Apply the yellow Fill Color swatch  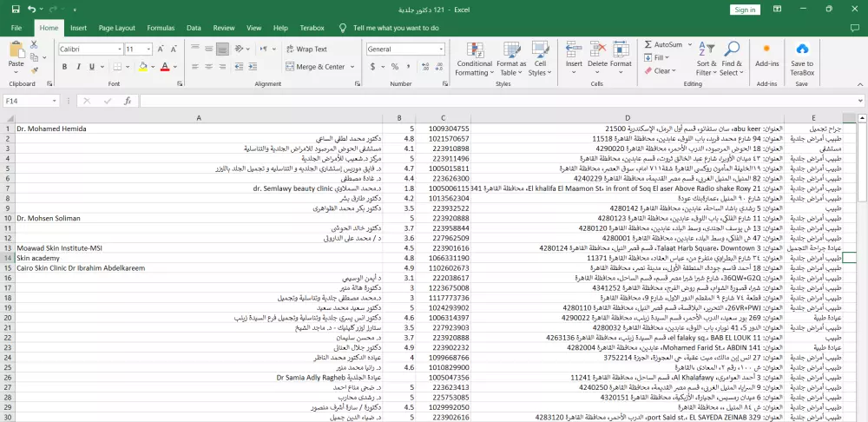click(x=143, y=67)
